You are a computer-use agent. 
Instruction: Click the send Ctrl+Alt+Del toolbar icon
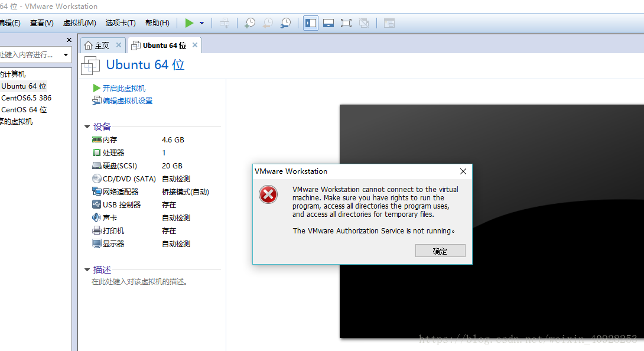(225, 23)
